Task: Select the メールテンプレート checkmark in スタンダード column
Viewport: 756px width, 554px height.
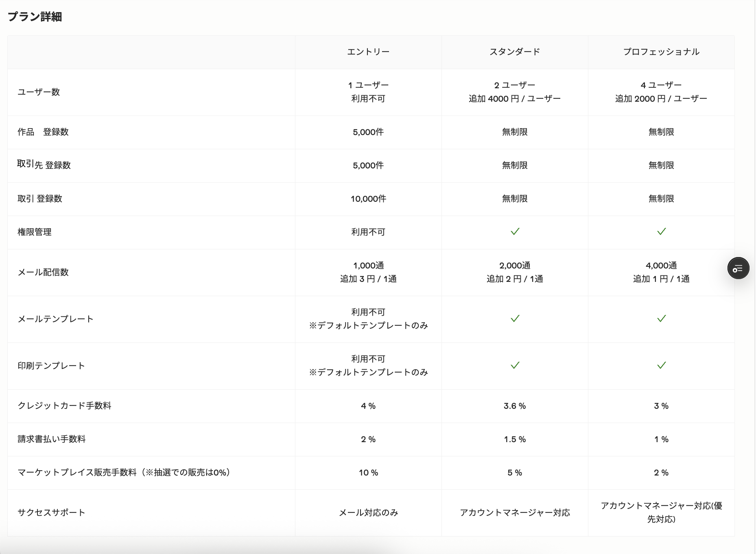Action: pyautogui.click(x=514, y=319)
